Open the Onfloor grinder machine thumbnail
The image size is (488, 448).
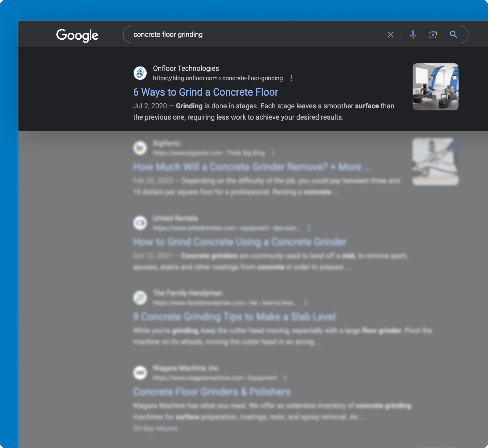[435, 87]
